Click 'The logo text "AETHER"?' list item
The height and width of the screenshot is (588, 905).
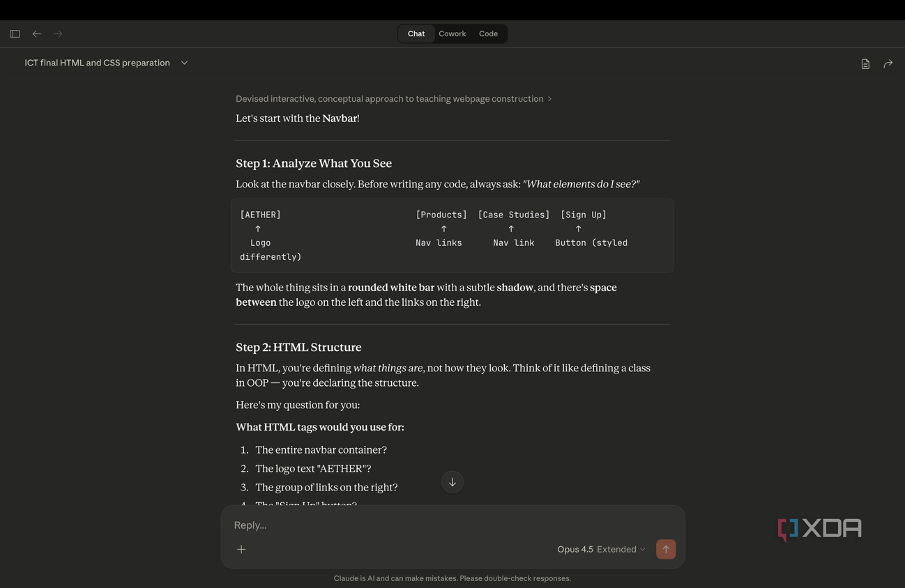click(313, 469)
